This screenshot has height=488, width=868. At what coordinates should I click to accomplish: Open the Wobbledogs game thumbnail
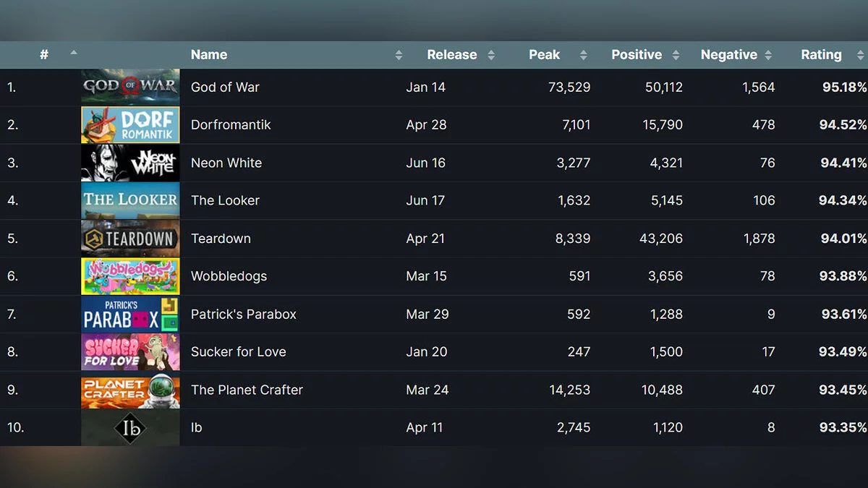pos(130,276)
